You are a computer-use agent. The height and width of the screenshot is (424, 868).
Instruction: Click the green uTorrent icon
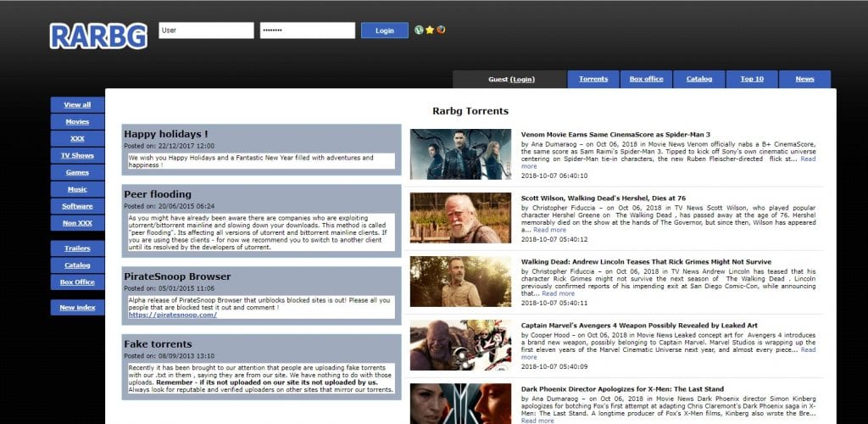click(419, 30)
